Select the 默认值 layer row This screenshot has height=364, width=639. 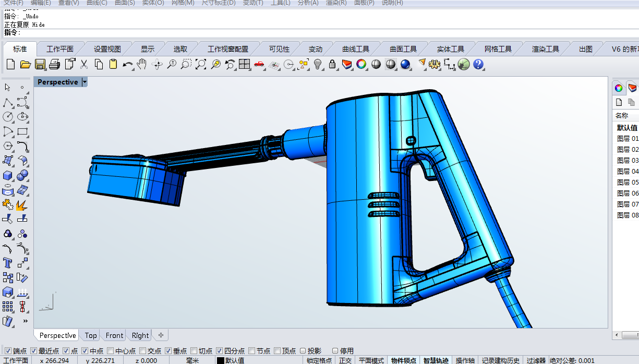coord(627,127)
